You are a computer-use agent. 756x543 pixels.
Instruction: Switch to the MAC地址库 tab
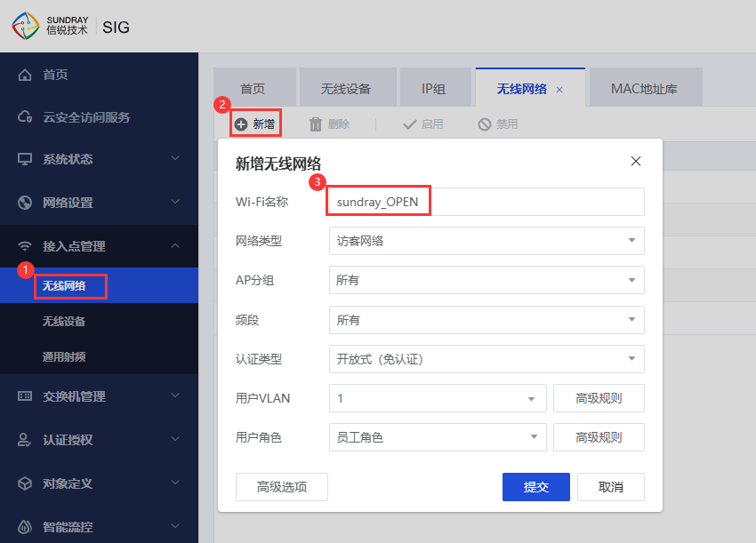pyautogui.click(x=646, y=88)
